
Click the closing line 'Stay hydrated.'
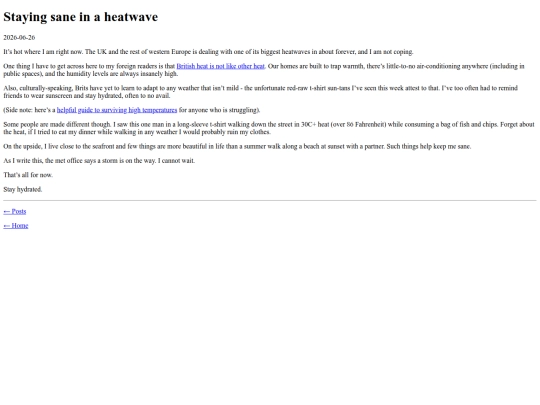tap(23, 189)
